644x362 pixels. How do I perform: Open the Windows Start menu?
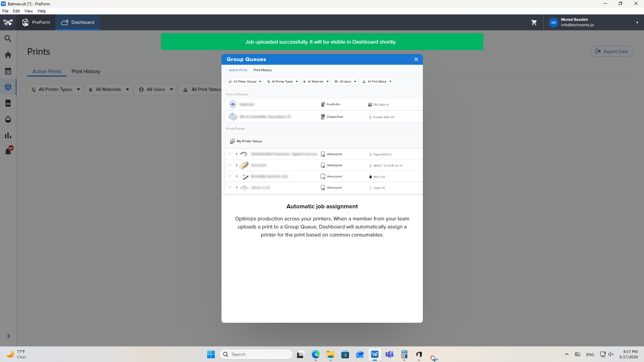point(211,355)
